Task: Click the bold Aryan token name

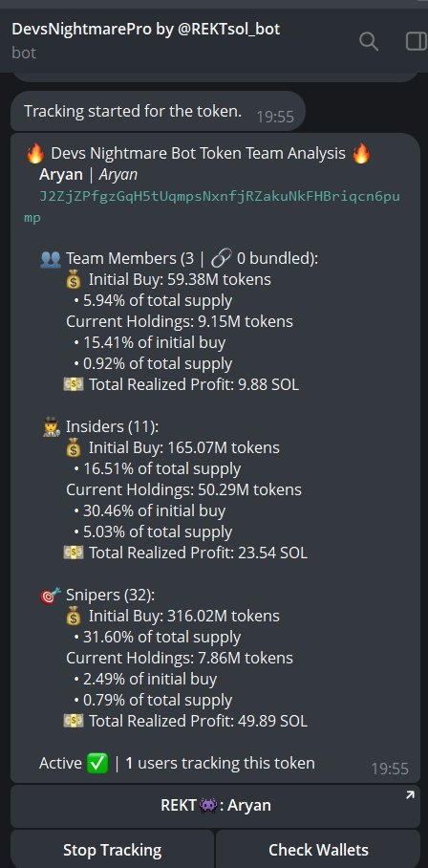Action: click(61, 175)
